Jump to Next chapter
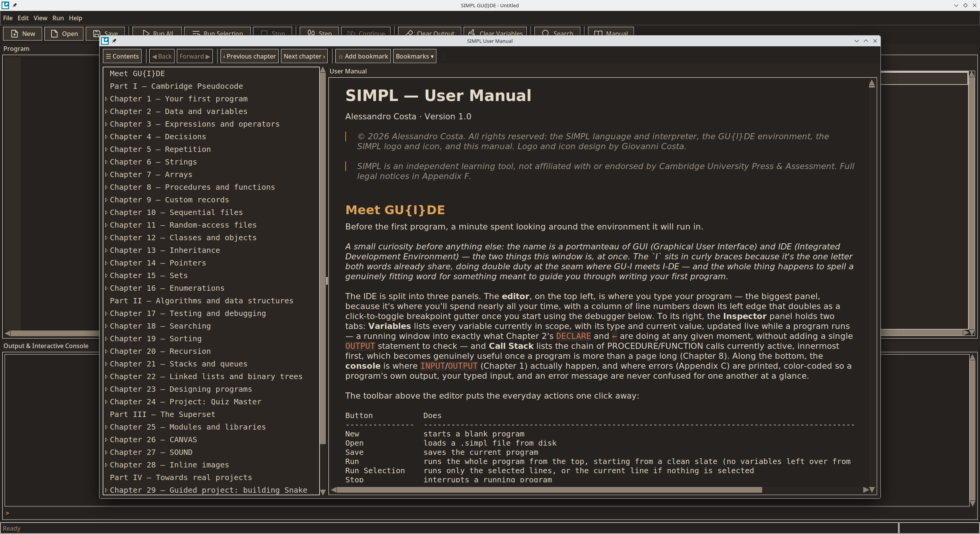 tap(304, 56)
